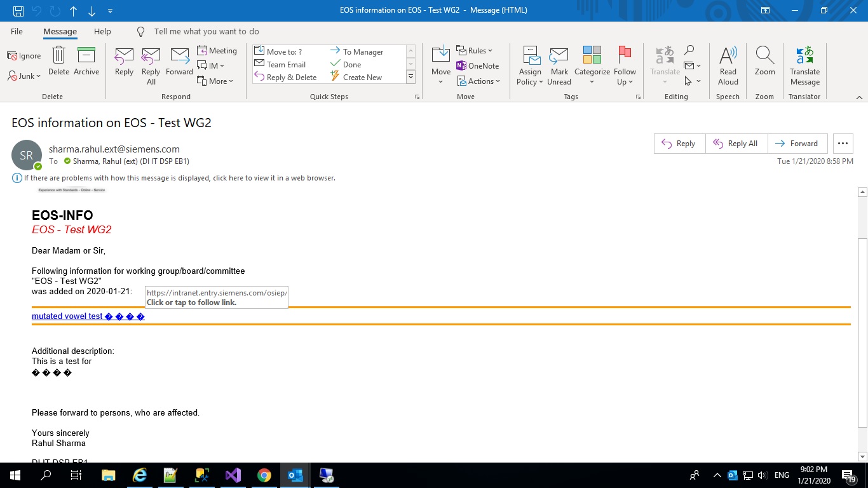The width and height of the screenshot is (868, 488).
Task: Open the Categorize color squares menu
Action: (x=592, y=66)
